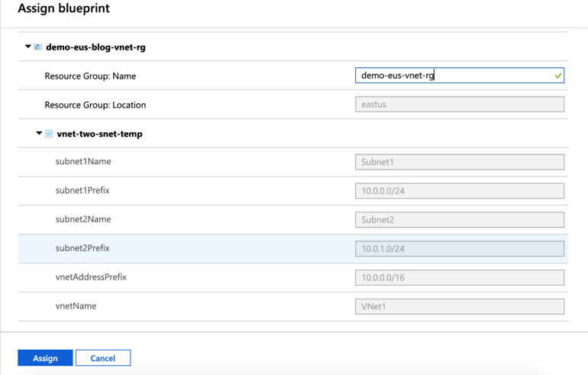The width and height of the screenshot is (588, 375).
Task: Select the demo-eus-blog-vnet-rg heading
Action: (95, 47)
